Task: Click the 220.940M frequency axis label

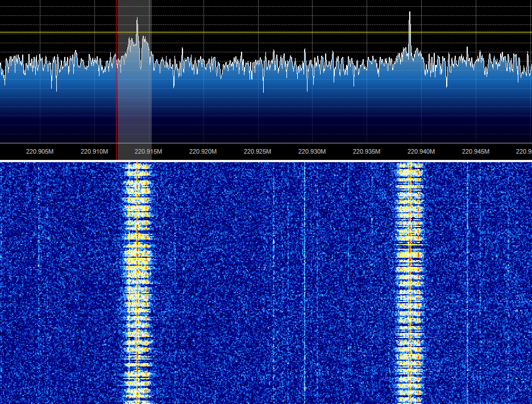Action: click(421, 151)
